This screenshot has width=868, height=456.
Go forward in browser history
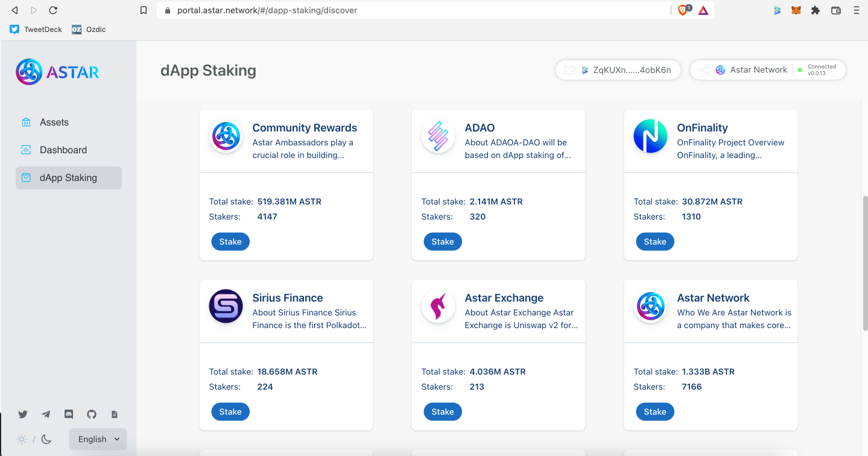point(34,10)
